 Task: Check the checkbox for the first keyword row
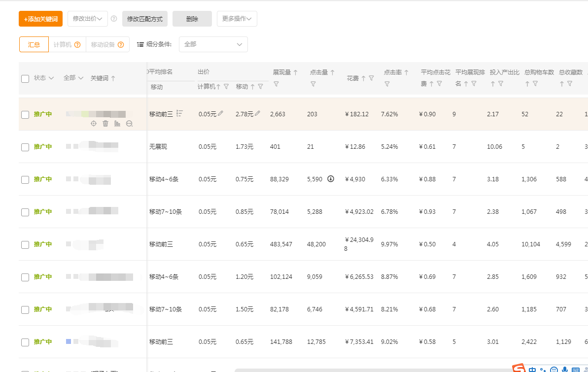pos(25,114)
